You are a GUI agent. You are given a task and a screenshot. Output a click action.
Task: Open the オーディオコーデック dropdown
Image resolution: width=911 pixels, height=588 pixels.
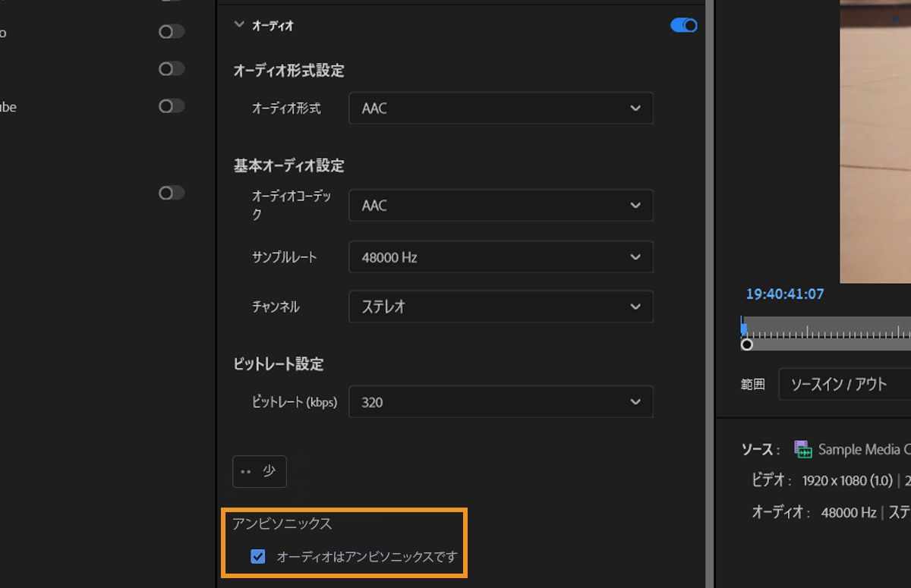[500, 205]
